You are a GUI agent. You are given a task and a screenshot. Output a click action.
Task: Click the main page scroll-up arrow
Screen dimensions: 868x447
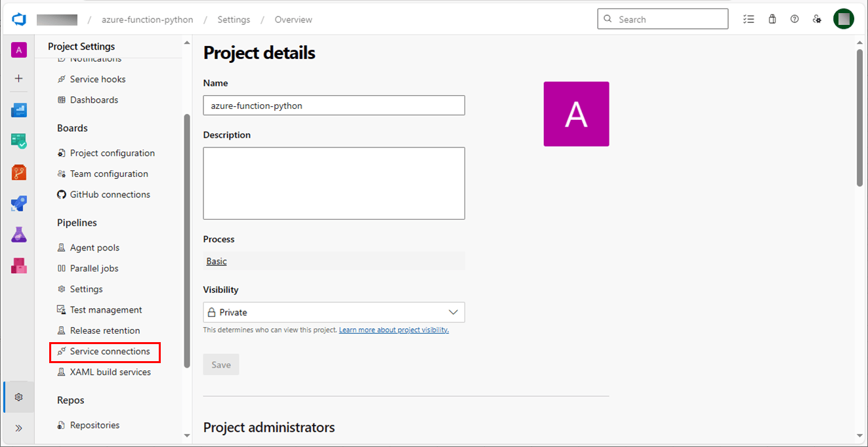[x=859, y=43]
